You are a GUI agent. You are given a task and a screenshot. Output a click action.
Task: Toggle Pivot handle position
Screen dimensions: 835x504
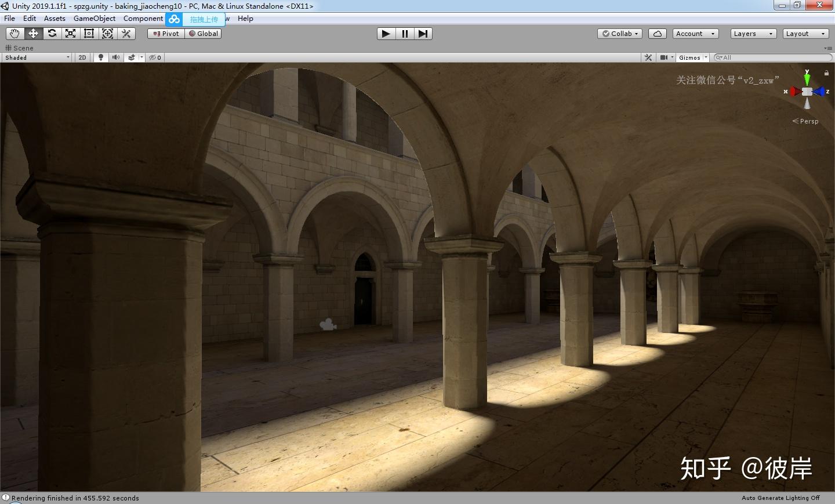166,34
